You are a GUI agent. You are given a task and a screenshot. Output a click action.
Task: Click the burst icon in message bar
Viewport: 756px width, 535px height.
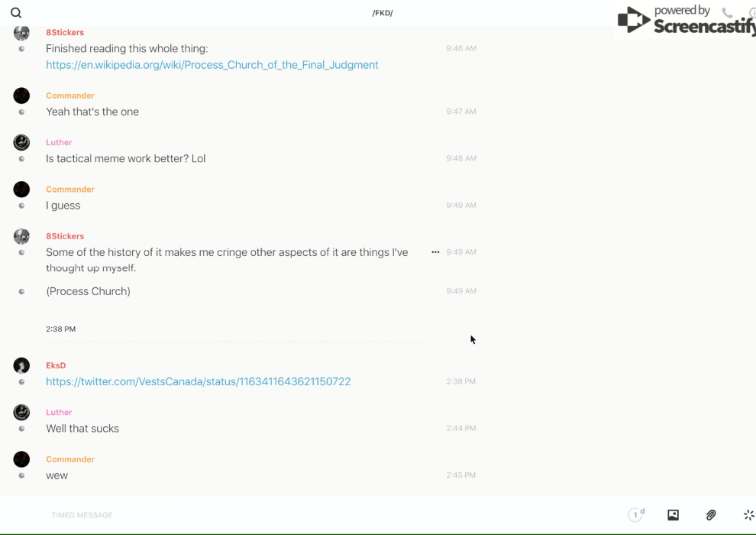click(748, 515)
